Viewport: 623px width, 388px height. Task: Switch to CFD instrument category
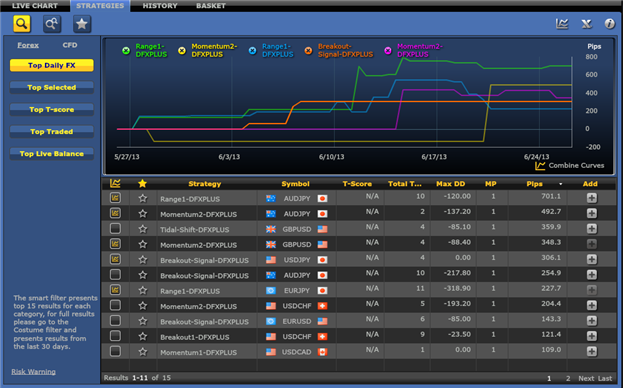pyautogui.click(x=70, y=45)
